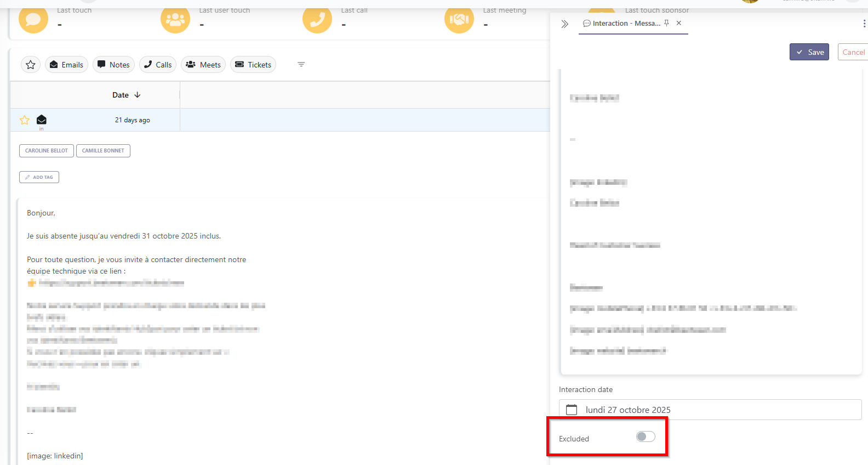Filter interactions by Notes
The image size is (868, 465).
point(113,65)
